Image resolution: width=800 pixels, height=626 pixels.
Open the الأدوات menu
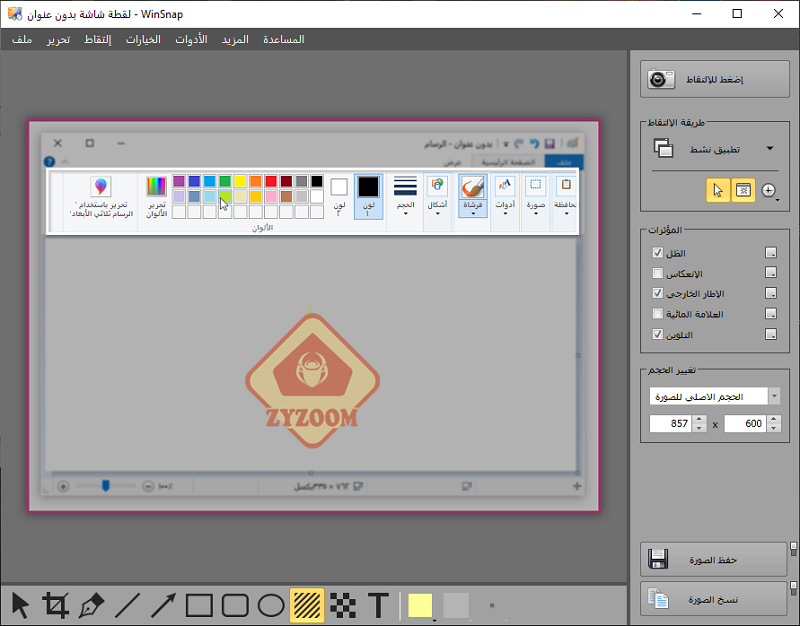coord(191,39)
